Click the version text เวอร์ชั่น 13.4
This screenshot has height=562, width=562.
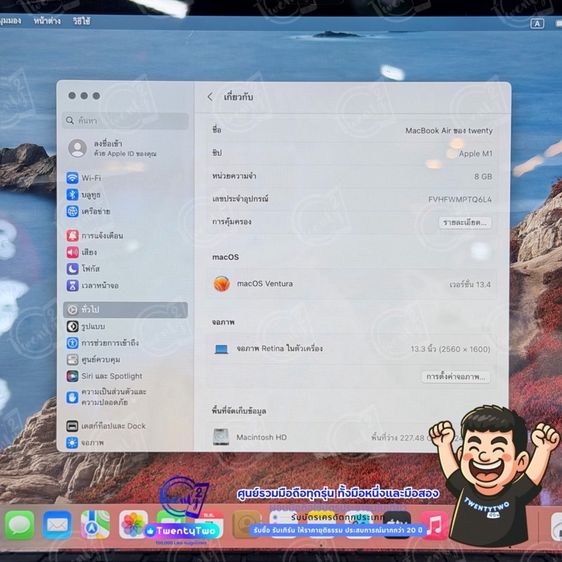pyautogui.click(x=470, y=285)
